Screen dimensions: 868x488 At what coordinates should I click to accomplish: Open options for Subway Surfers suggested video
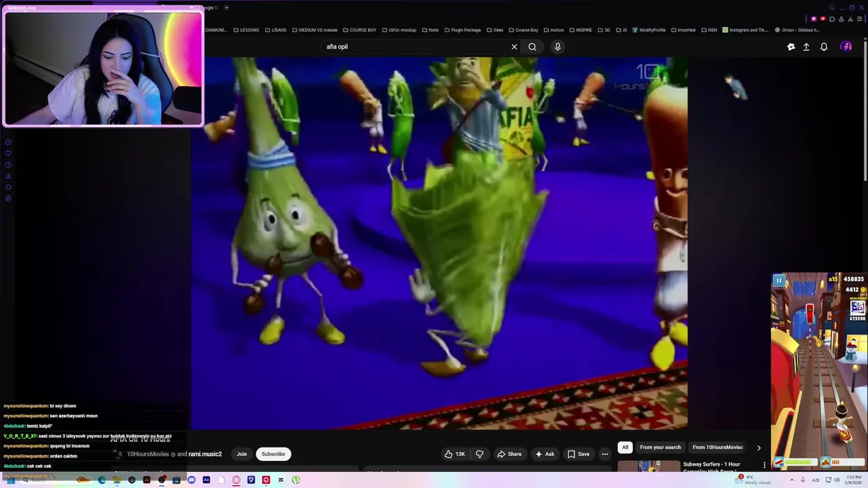pyautogui.click(x=764, y=465)
